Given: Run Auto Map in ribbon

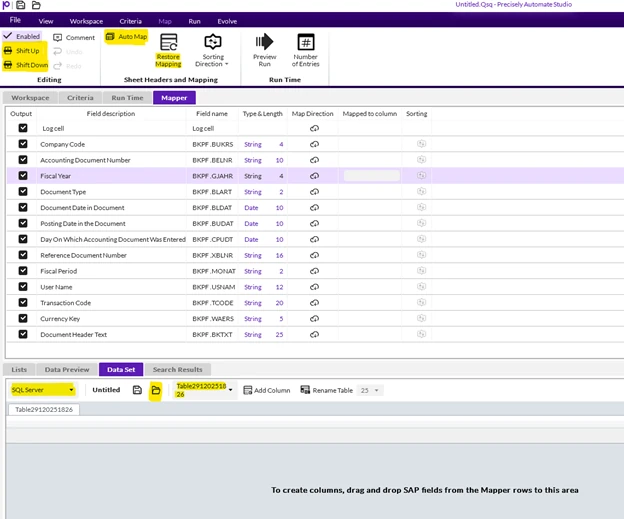Looking at the screenshot, I should point(126,37).
